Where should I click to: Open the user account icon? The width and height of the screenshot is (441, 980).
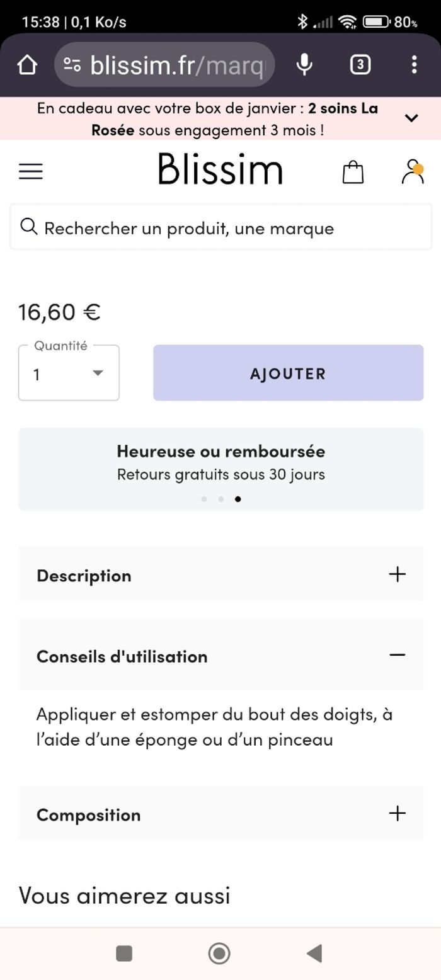pyautogui.click(x=412, y=171)
